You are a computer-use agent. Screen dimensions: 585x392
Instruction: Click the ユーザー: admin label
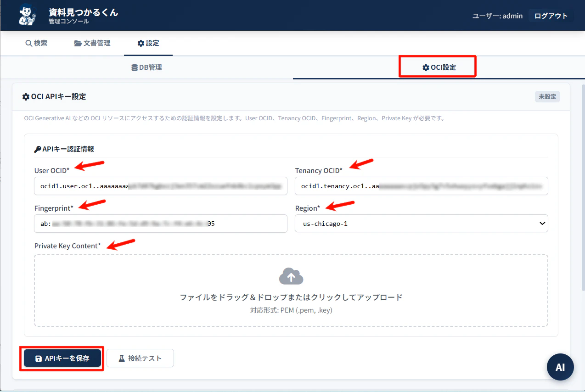click(497, 16)
